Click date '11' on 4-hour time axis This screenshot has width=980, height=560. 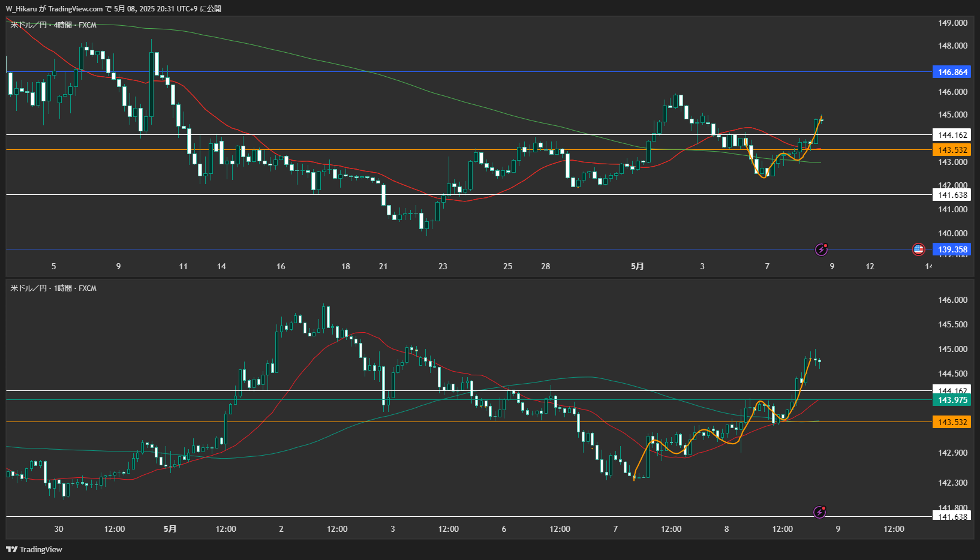tap(184, 266)
